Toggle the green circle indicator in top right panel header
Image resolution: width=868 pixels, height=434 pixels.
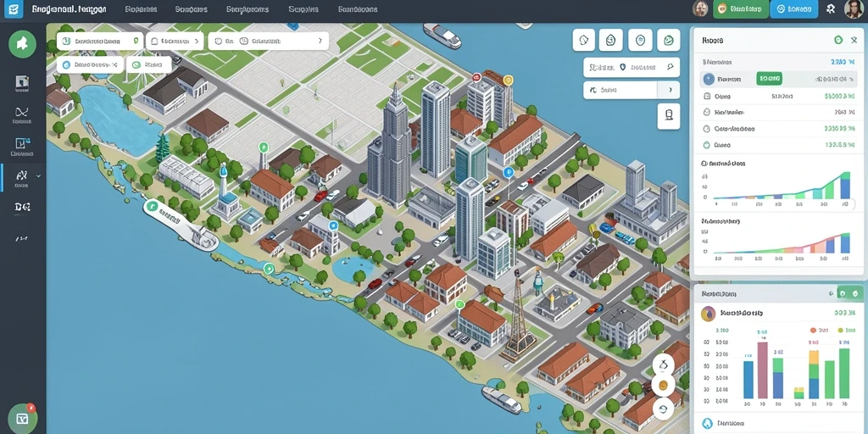point(838,40)
